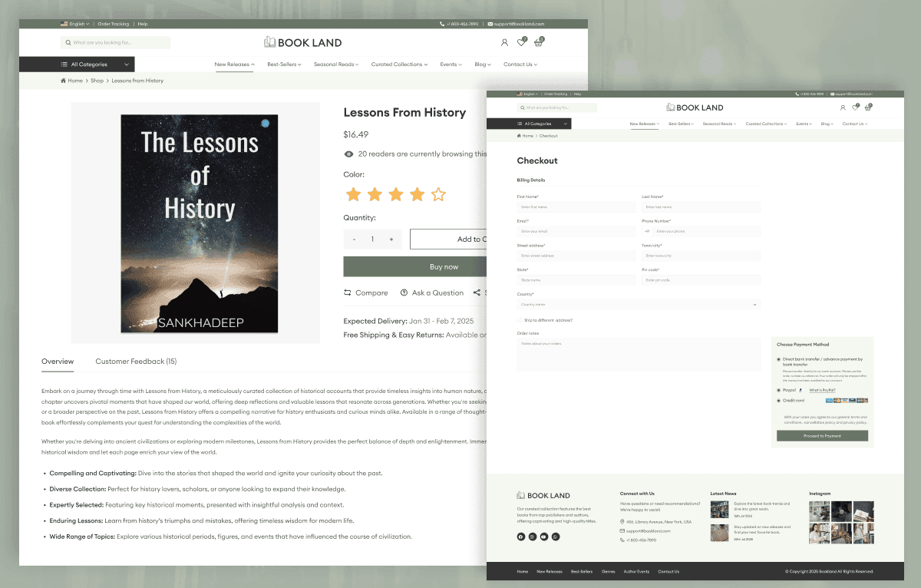921x588 pixels.
Task: Open the YouTube icon in the footer
Action: click(x=544, y=537)
